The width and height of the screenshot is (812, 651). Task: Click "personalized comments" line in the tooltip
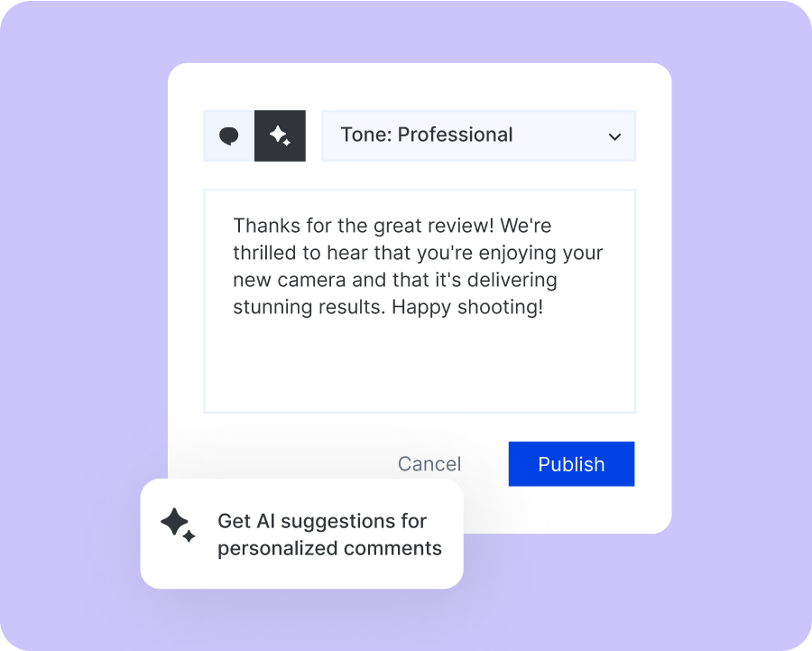329,548
